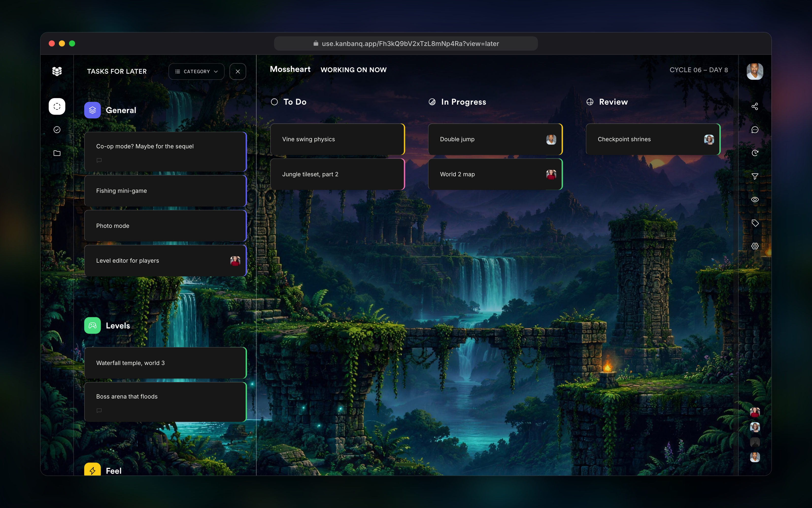
Task: Open the Category grouping dropdown
Action: (196, 72)
